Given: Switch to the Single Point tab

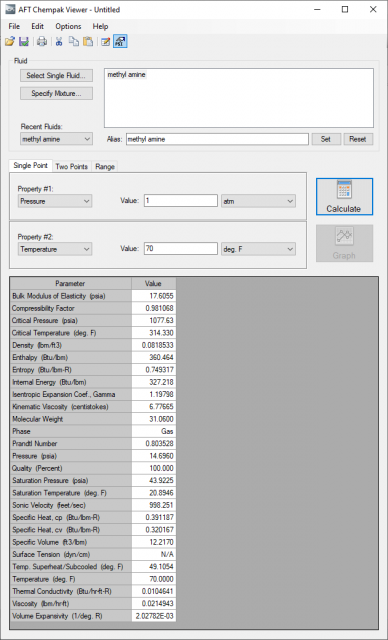Looking at the screenshot, I should tap(31, 165).
